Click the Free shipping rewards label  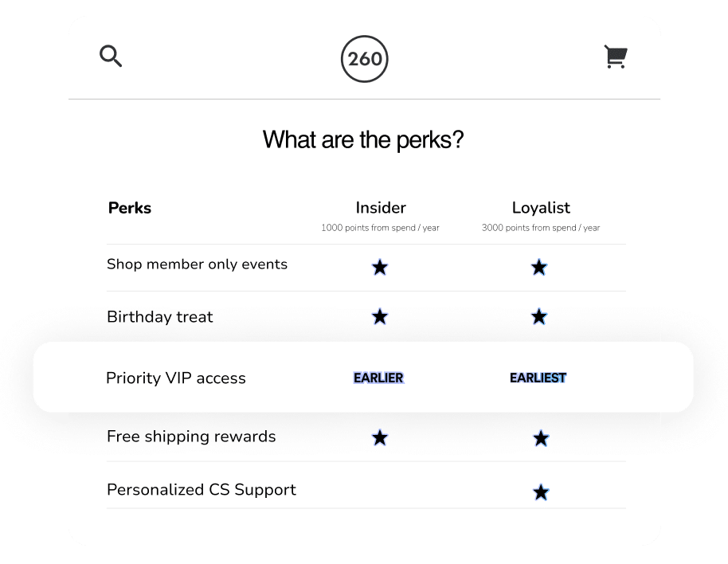(191, 437)
